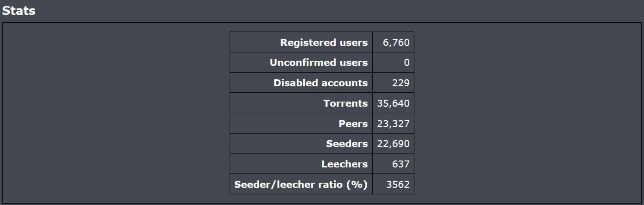The width and height of the screenshot is (644, 205).
Task: Click the registered users count 6,760
Action: (x=396, y=43)
